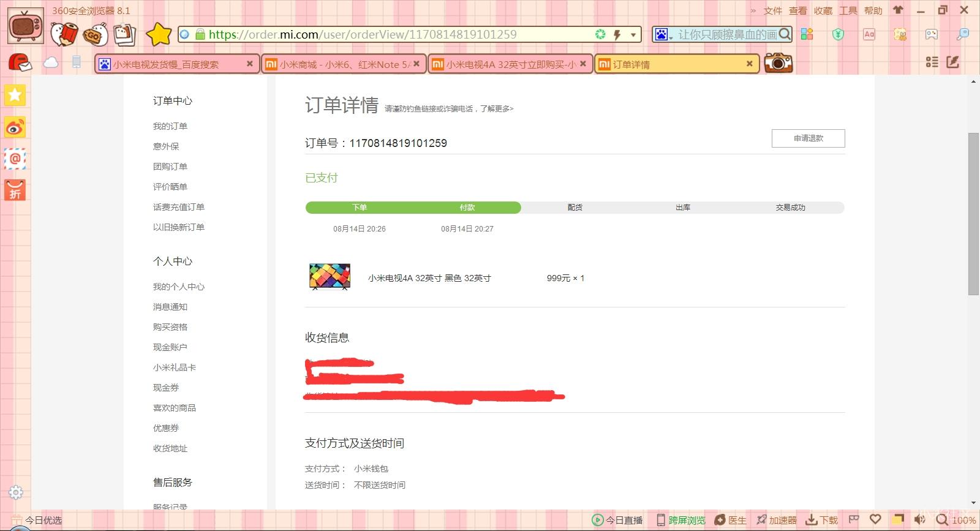Click the order progress bar at 付款
The width and height of the screenshot is (980, 531).
(467, 208)
